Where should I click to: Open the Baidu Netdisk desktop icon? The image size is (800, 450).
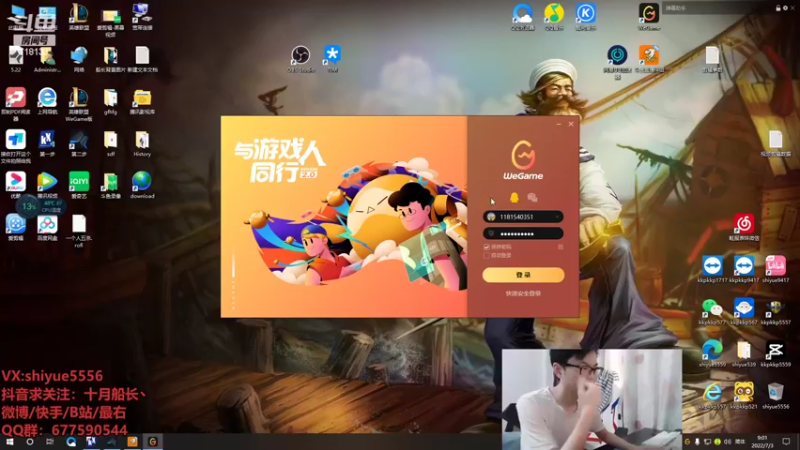click(x=47, y=228)
